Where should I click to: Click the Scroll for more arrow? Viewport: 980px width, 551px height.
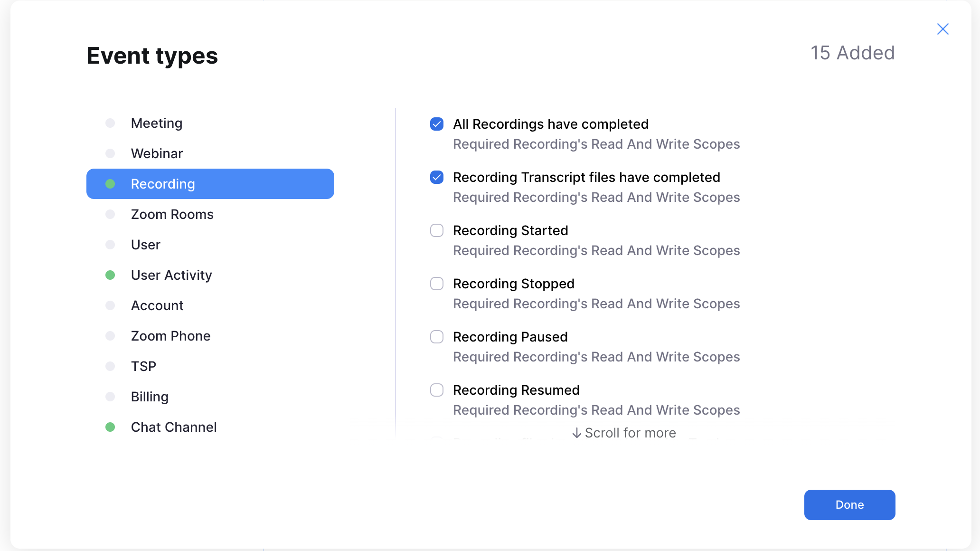(577, 433)
